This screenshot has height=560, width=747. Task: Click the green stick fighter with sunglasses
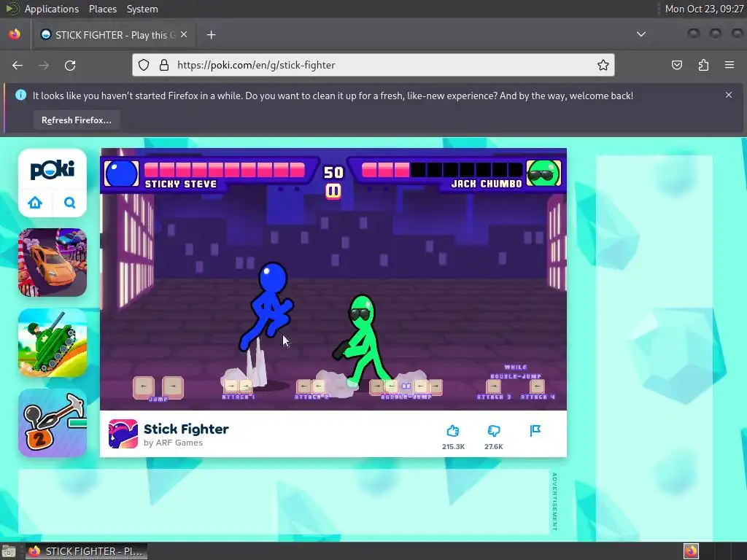[x=363, y=339]
